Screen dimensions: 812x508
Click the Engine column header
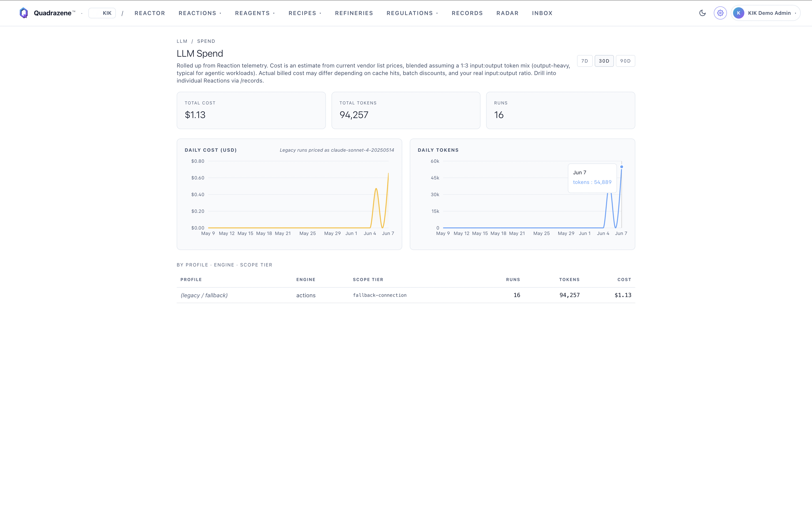306,280
